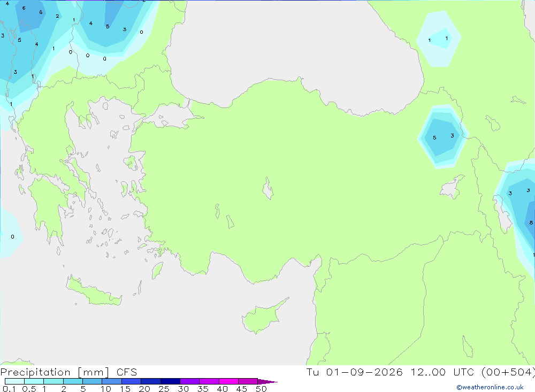This screenshot has width=535, height=392.
Task: Click the legend label '50'
Action: click(261, 389)
